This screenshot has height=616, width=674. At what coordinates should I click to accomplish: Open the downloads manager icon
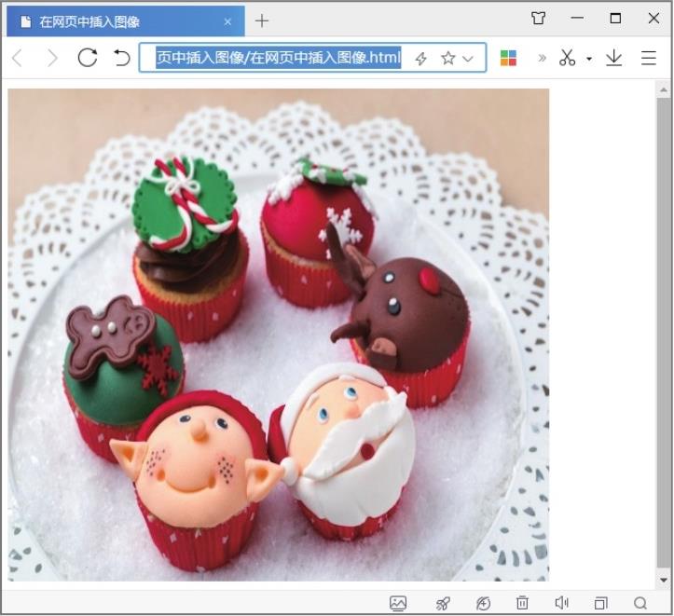pos(613,58)
